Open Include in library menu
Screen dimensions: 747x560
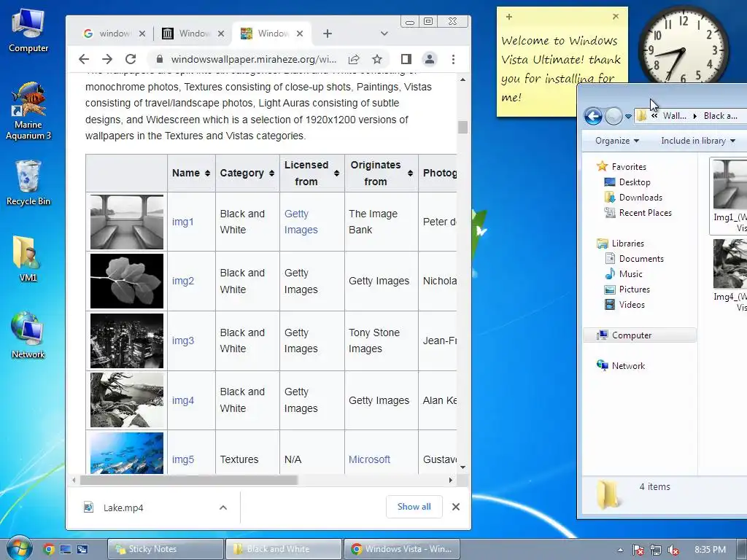(x=698, y=141)
